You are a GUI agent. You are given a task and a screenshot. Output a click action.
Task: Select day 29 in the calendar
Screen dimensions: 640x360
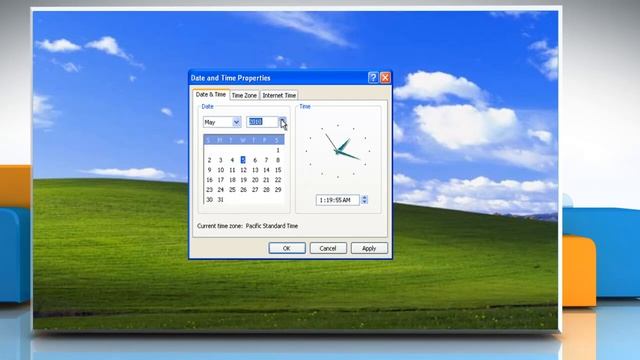[278, 189]
